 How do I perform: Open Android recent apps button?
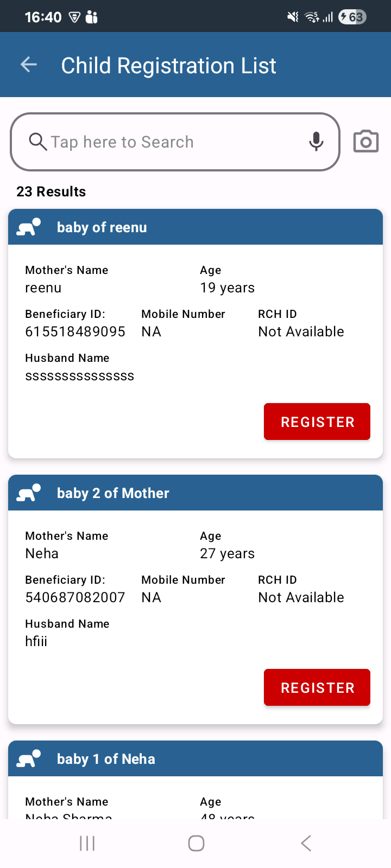coord(87,843)
